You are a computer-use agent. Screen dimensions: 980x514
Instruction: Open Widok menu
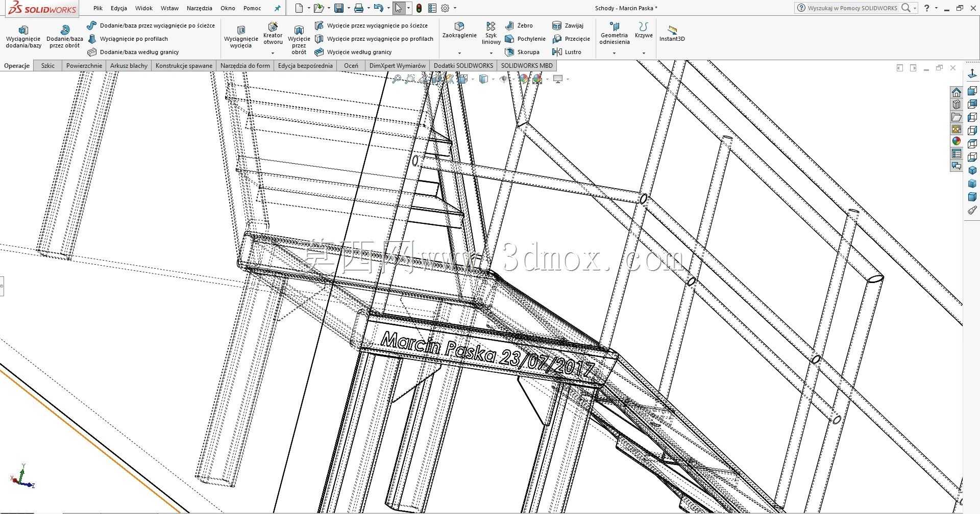click(144, 8)
